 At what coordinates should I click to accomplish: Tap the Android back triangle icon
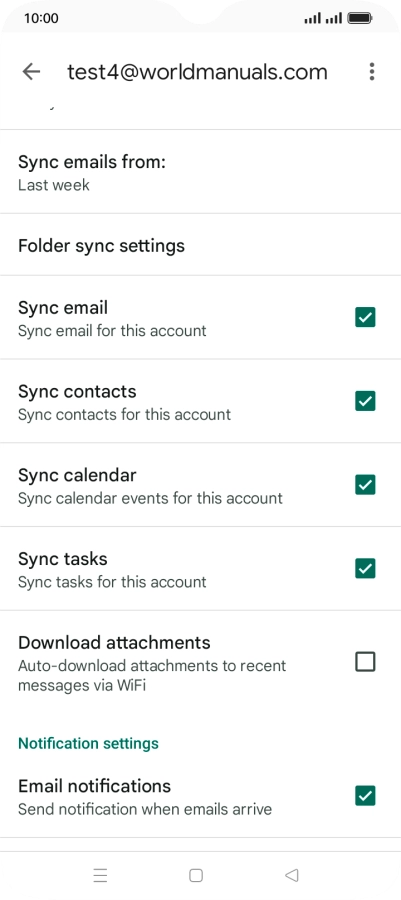(x=291, y=875)
